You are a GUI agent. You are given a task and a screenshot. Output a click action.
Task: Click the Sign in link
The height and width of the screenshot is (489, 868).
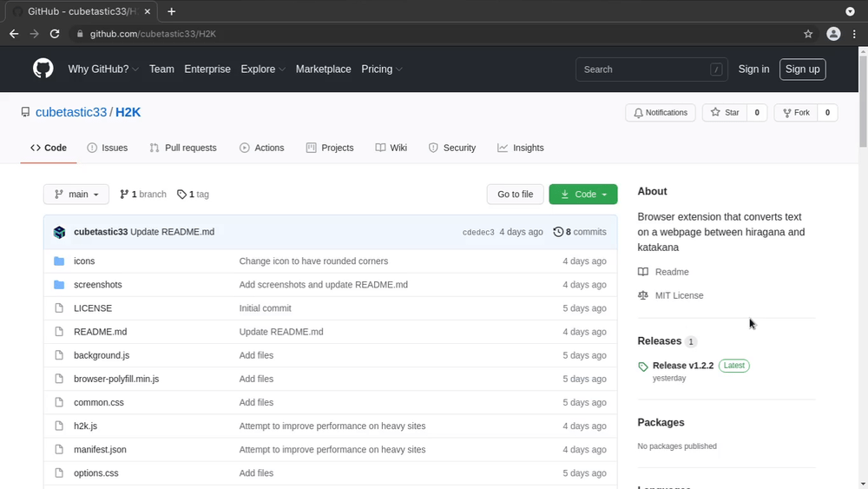(x=753, y=69)
